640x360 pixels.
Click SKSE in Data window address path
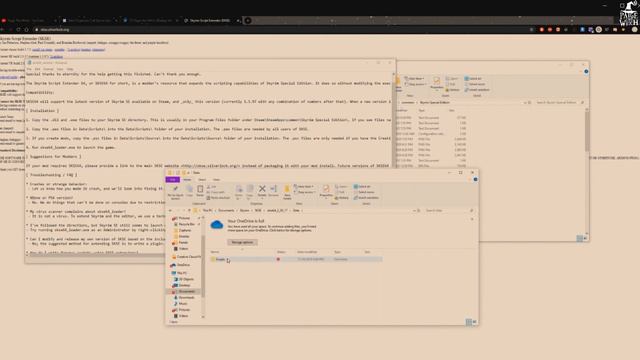click(x=258, y=211)
